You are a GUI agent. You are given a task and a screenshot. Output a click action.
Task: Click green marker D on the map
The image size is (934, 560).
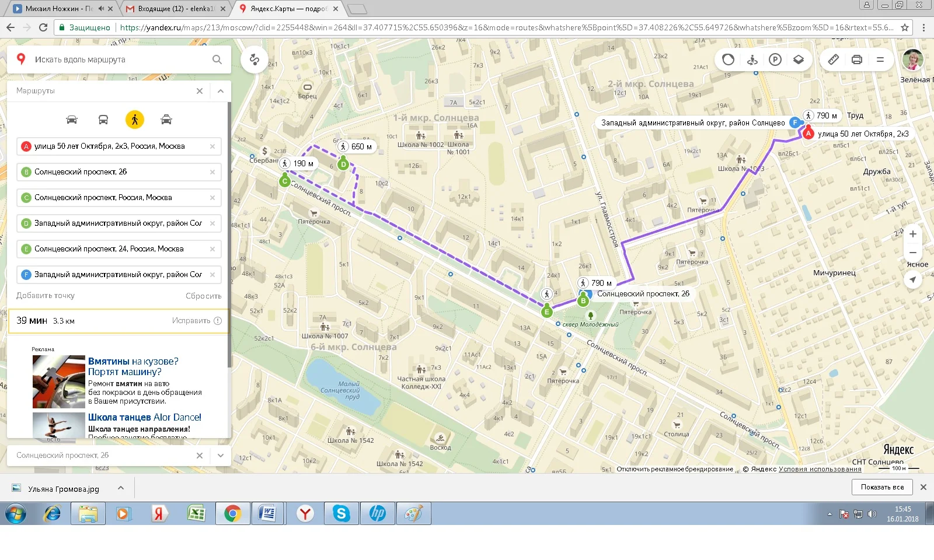coord(343,164)
